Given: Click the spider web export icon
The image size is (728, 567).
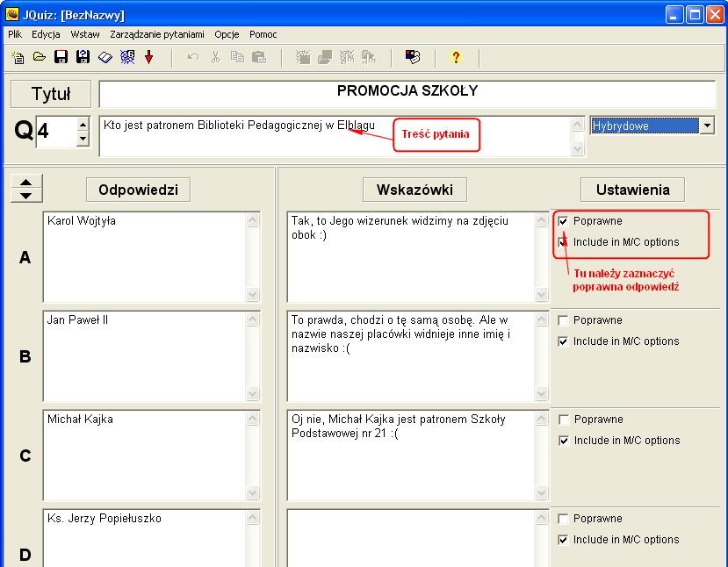Looking at the screenshot, I should (x=127, y=57).
